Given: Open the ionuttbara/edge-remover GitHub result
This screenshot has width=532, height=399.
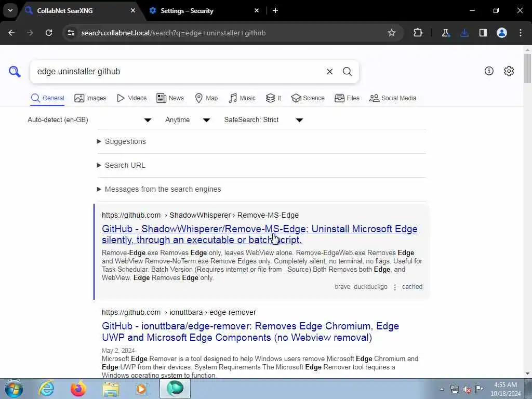Looking at the screenshot, I should pyautogui.click(x=250, y=331).
